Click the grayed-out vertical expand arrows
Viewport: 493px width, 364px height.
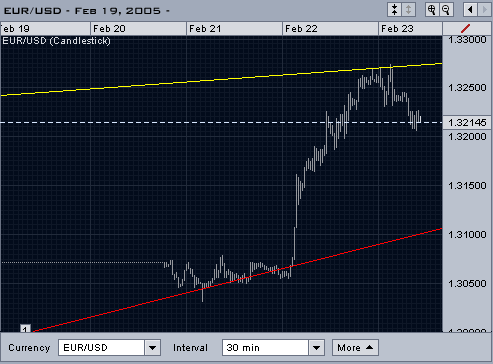409,10
